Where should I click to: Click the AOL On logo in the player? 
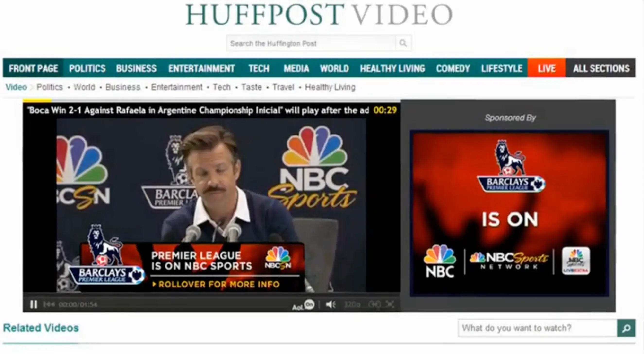(303, 305)
